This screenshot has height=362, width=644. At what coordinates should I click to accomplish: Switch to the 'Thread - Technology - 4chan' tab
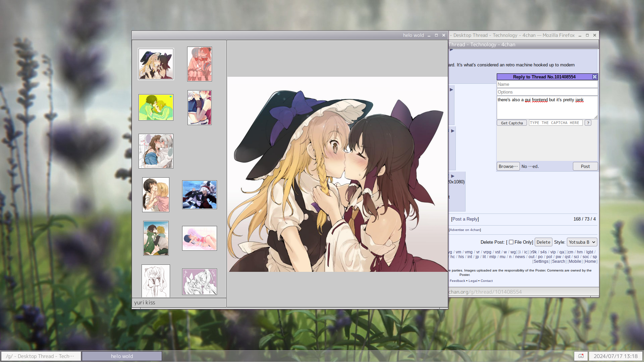point(524,45)
